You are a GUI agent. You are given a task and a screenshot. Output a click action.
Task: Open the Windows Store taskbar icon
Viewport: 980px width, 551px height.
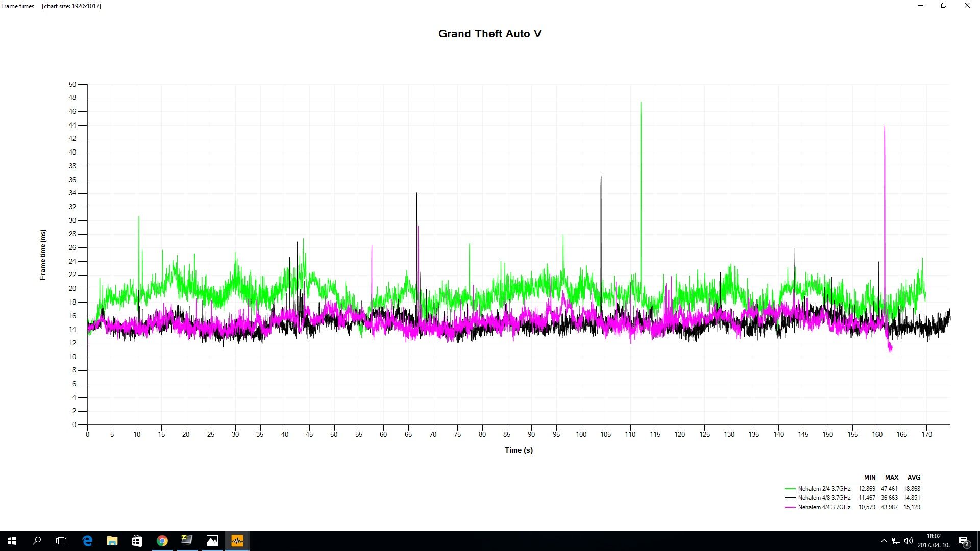coord(137,541)
